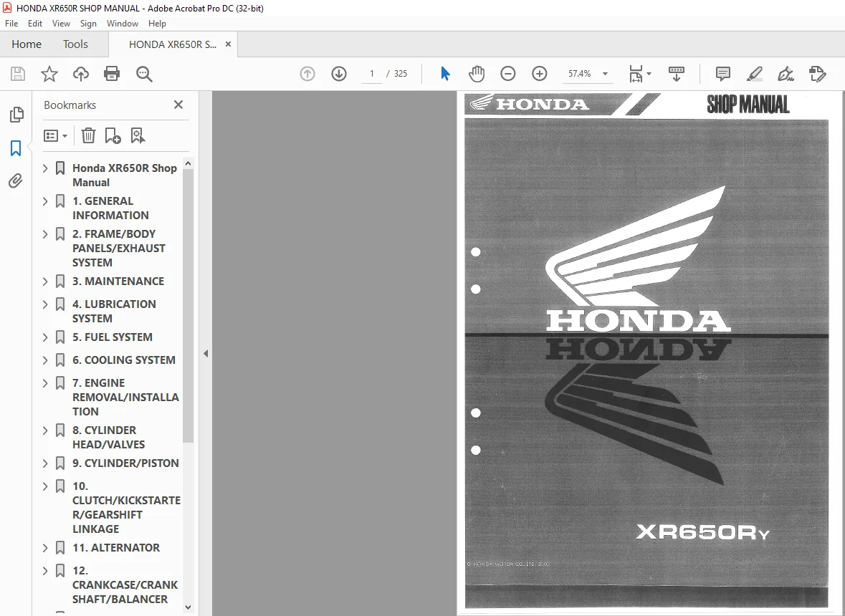
Task: Open zoom level dropdown
Action: [x=605, y=74]
